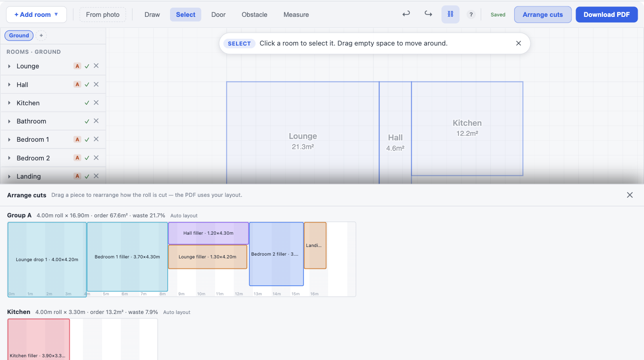Open the Add room dropdown
Image resolution: width=644 pixels, height=360 pixels.
36,15
